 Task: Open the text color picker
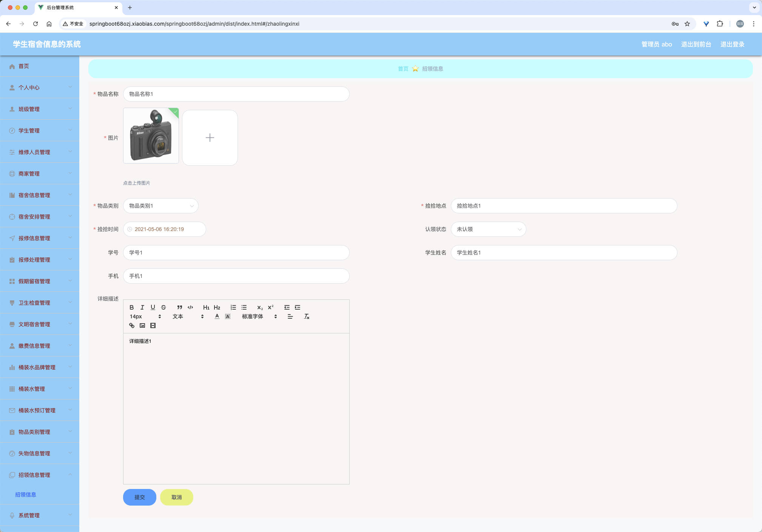pos(217,316)
